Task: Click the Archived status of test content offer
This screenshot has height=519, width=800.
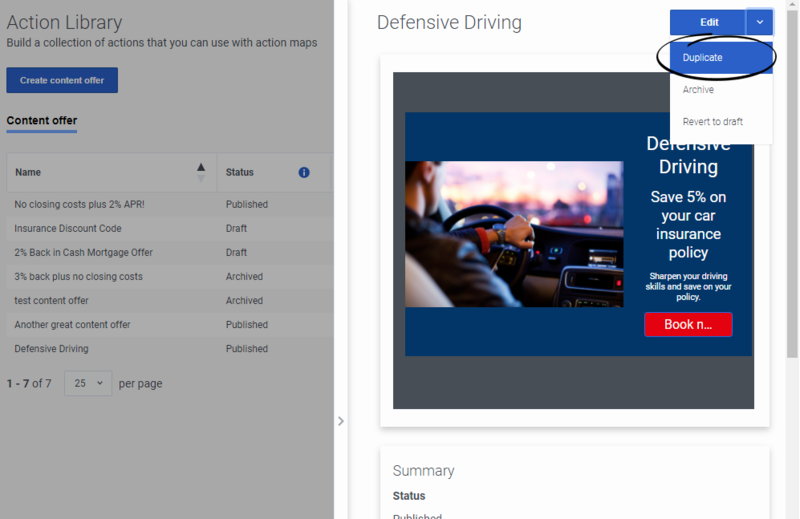Action: click(244, 301)
